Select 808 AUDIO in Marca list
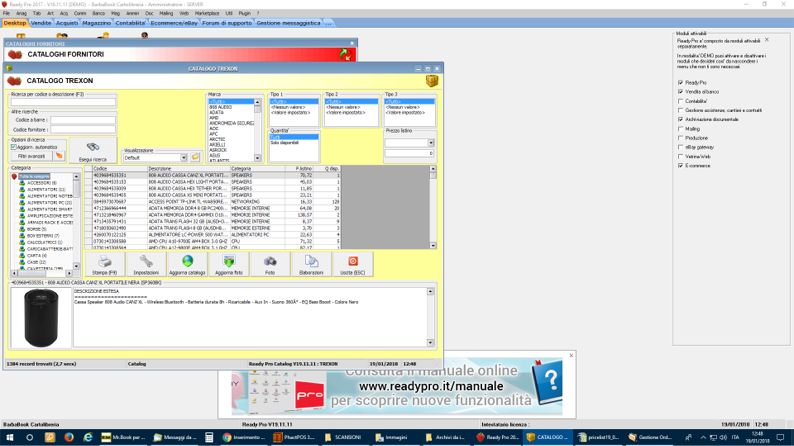The image size is (794, 446). click(x=221, y=107)
